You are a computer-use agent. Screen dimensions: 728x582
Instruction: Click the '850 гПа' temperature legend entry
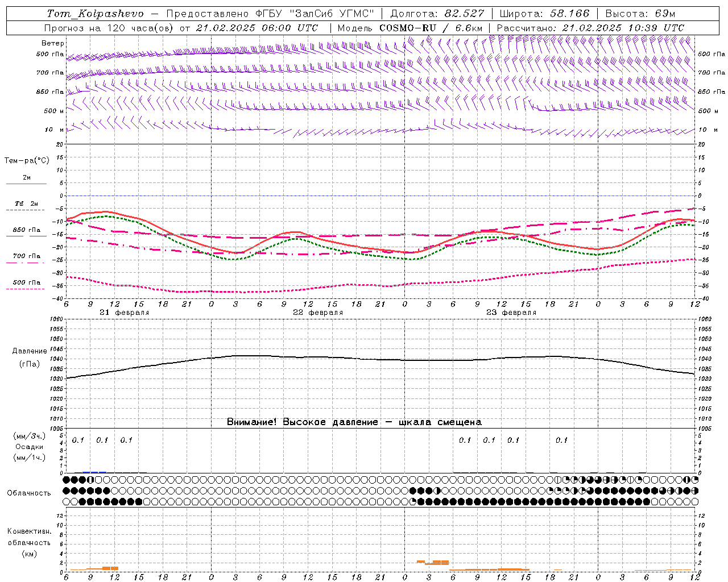pos(27,230)
